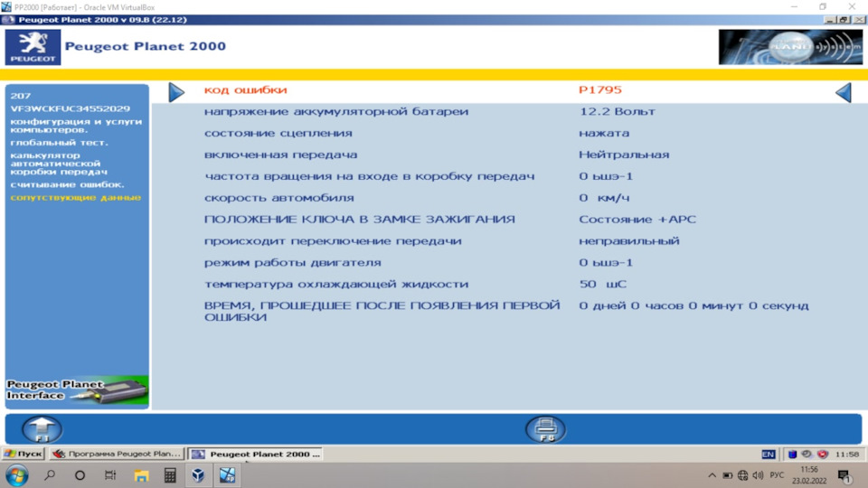
Task: Select VIN VF3WCKFUC34552029 entry
Action: click(71, 108)
